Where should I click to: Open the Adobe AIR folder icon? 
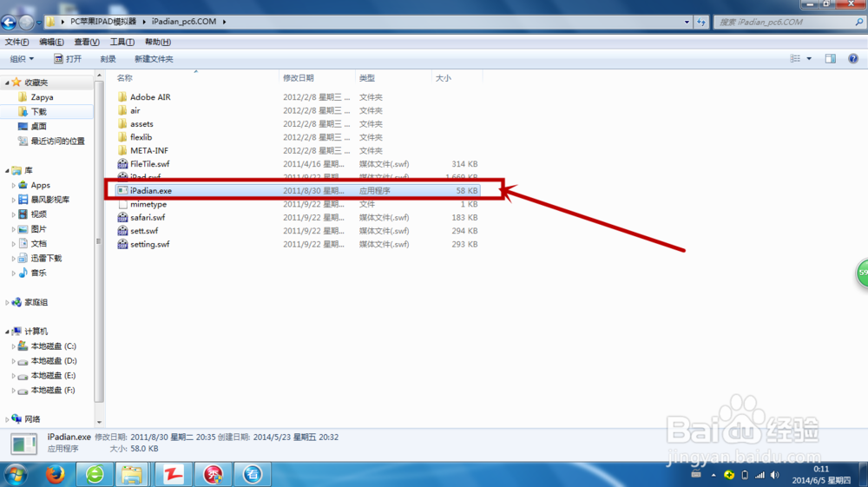(x=122, y=97)
